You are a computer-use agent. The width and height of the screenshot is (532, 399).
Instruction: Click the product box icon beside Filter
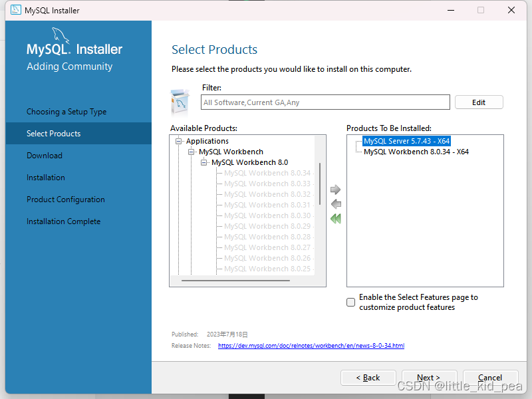point(180,102)
